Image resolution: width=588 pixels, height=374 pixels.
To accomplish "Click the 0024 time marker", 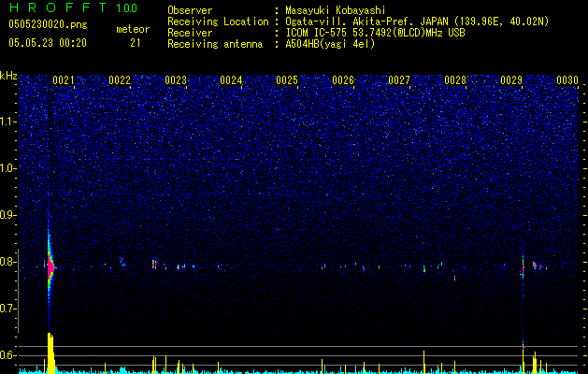I will (231, 80).
